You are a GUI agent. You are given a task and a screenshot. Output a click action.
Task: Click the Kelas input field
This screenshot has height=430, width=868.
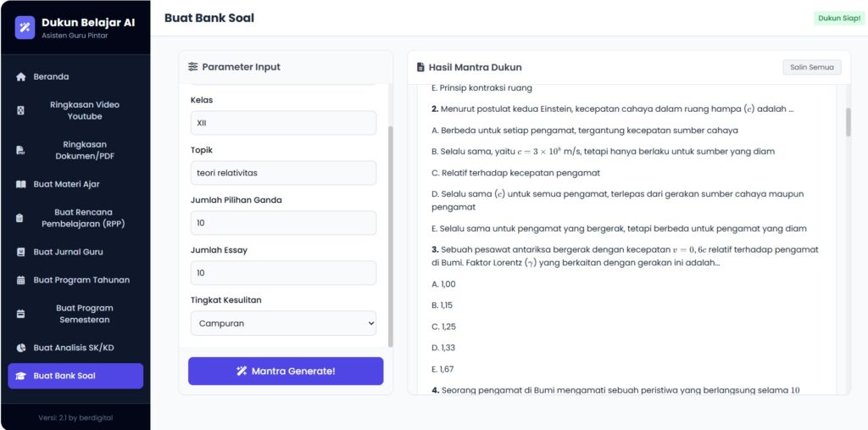[283, 123]
